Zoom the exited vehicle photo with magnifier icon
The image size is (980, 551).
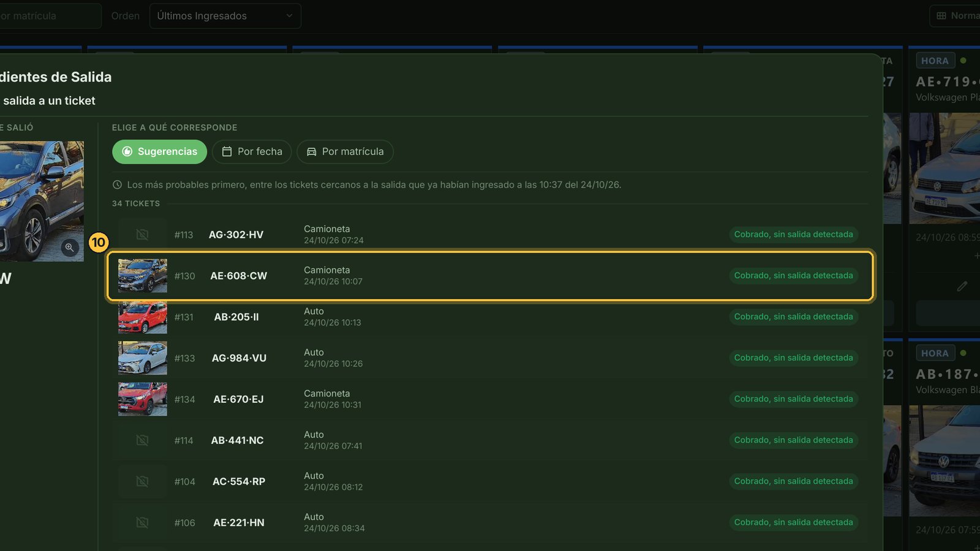pyautogui.click(x=70, y=248)
